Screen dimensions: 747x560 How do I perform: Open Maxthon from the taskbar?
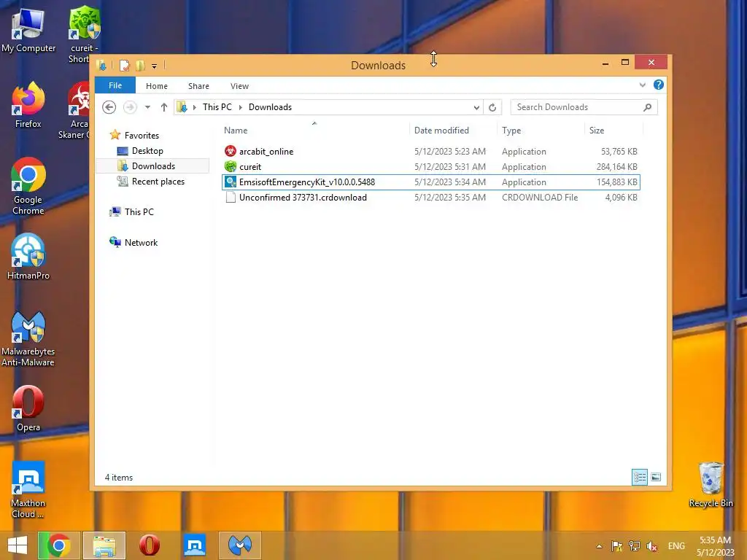[x=195, y=545]
